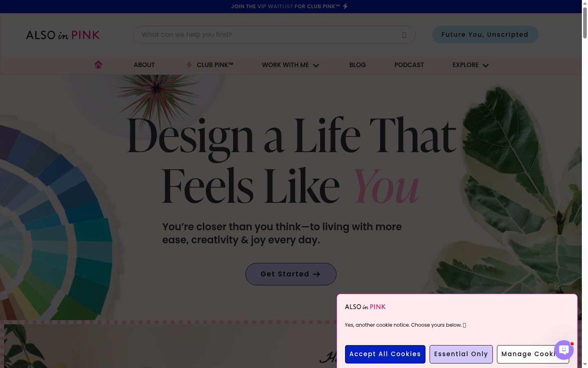Focus the 'What can we help you find?' field
The width and height of the screenshot is (588, 368).
coord(274,35)
